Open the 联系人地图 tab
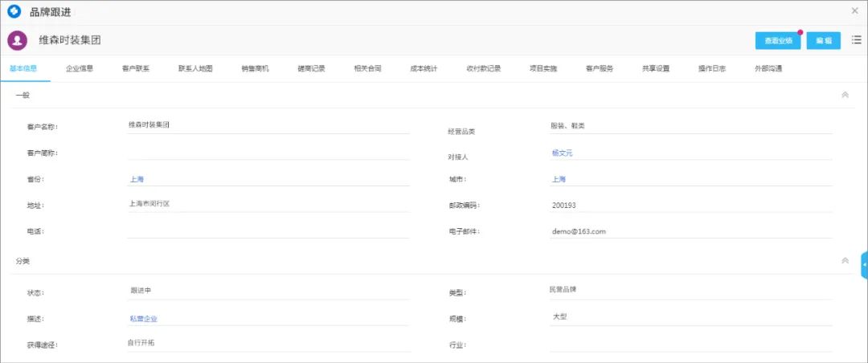The height and width of the screenshot is (363, 868). [x=195, y=69]
